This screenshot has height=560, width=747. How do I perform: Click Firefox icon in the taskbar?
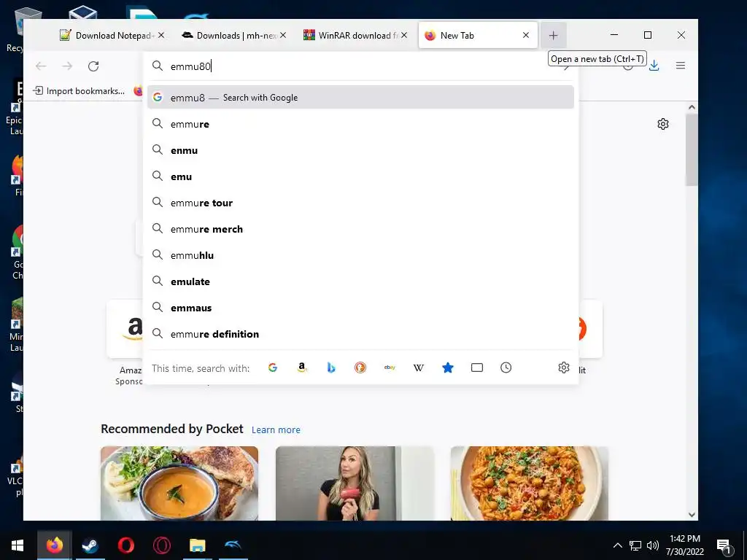coord(54,545)
